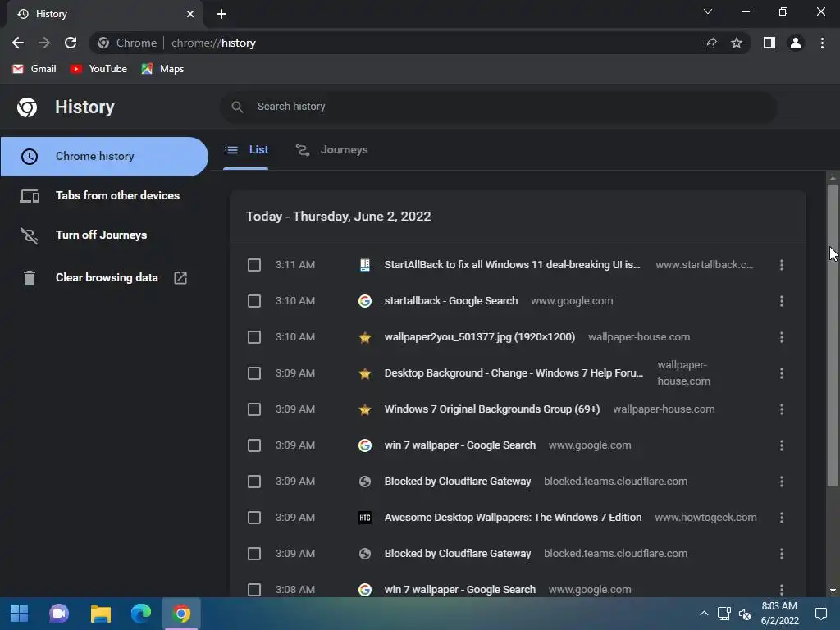This screenshot has width=840, height=630.
Task: Share this page icon in address bar
Action: [710, 43]
